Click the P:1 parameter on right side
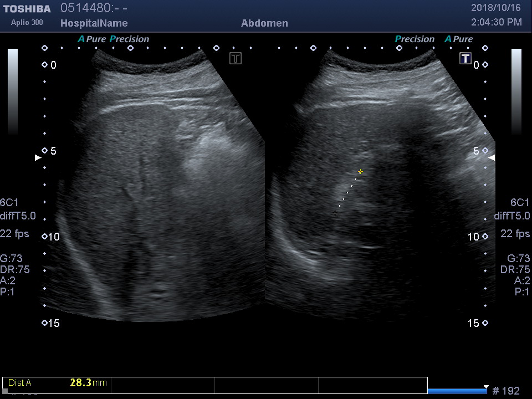Image resolution: width=532 pixels, height=399 pixels. point(522,292)
